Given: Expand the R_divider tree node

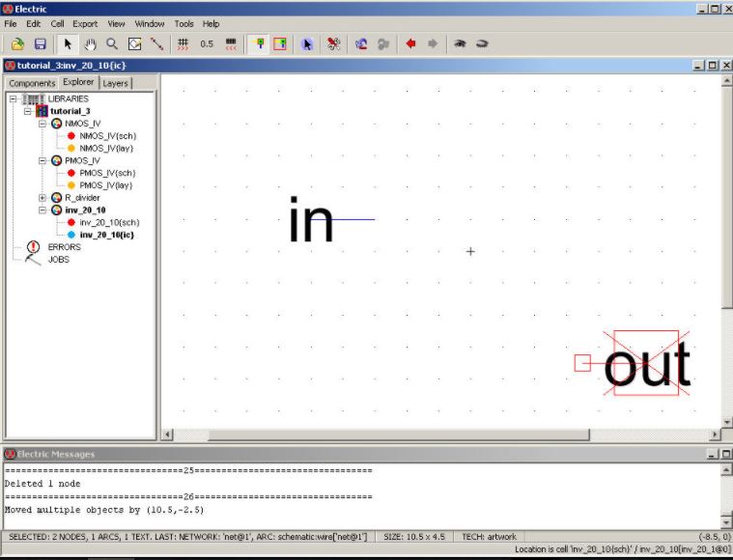Looking at the screenshot, I should 42,197.
